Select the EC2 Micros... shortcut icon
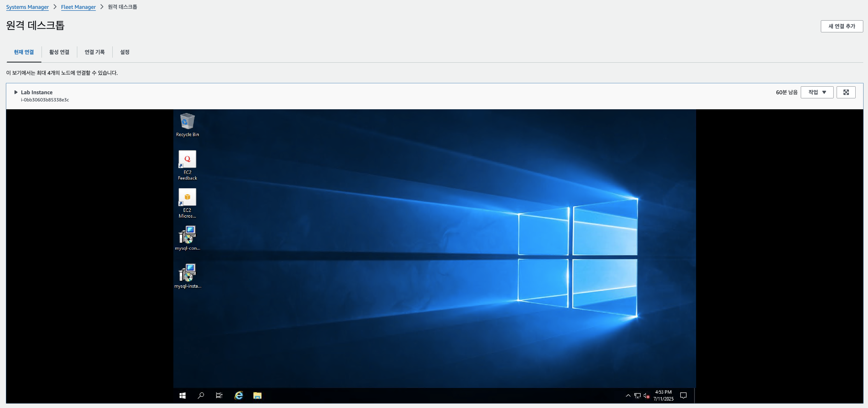868x408 pixels. [187, 203]
